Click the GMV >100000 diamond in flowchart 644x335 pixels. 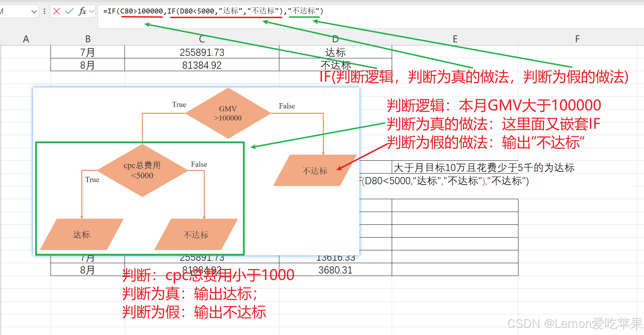228,113
